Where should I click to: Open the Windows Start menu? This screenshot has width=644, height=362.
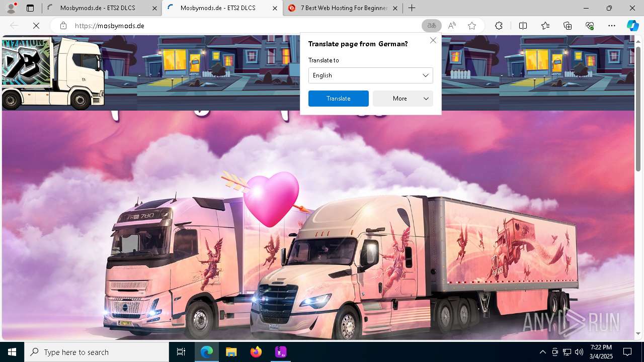[x=12, y=352]
